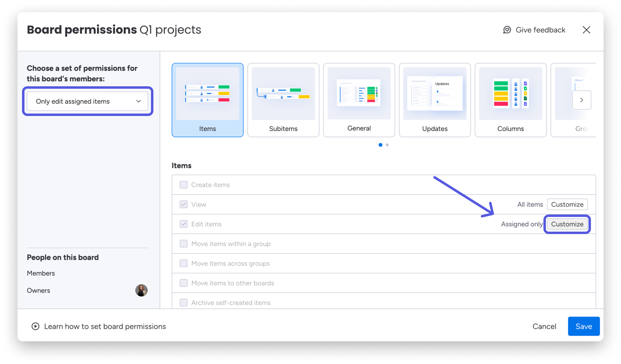Select the Subitems permission category card
This screenshot has height=364, width=621.
[x=283, y=100]
